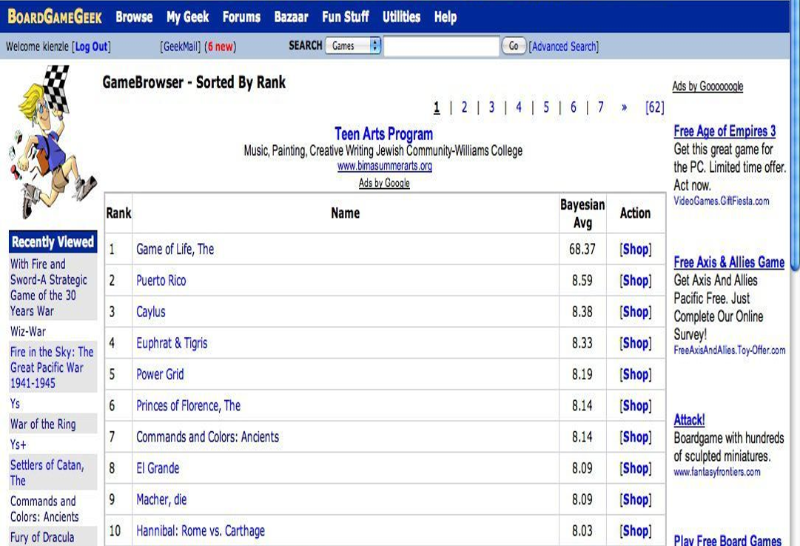
Task: Open the Fun Stuff menu
Action: pos(345,17)
